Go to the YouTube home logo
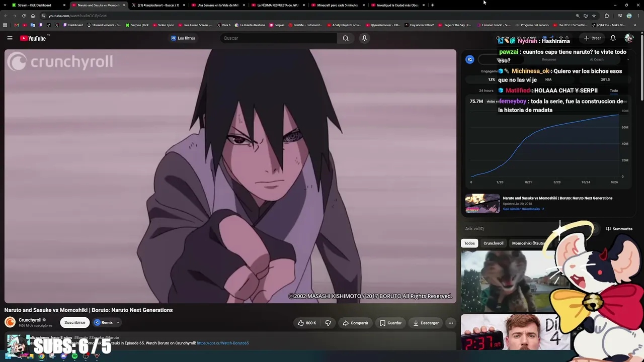Screen dimensions: 644x362 [x=33, y=38]
